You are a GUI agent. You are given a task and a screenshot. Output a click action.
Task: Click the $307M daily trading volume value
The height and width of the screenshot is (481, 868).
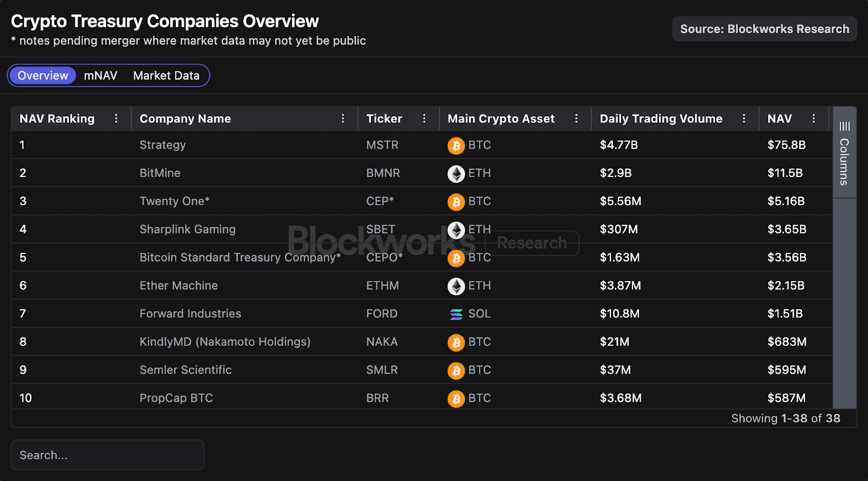pyautogui.click(x=619, y=229)
